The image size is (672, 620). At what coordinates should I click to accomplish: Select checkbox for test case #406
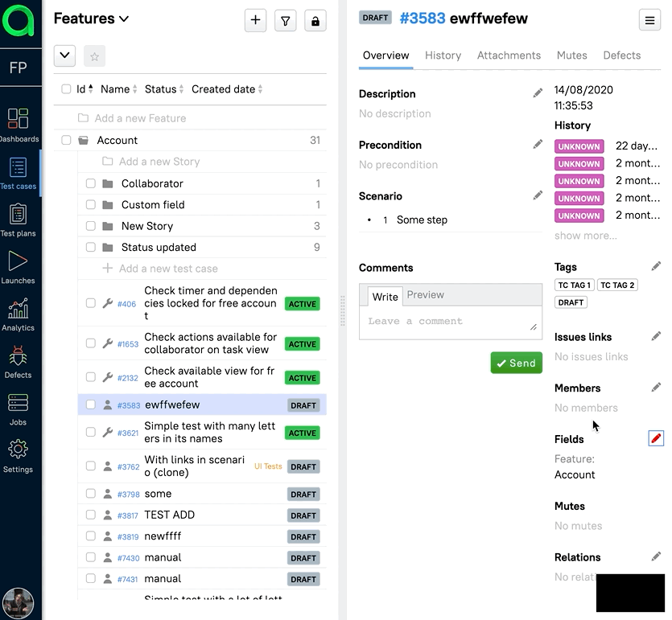click(91, 303)
